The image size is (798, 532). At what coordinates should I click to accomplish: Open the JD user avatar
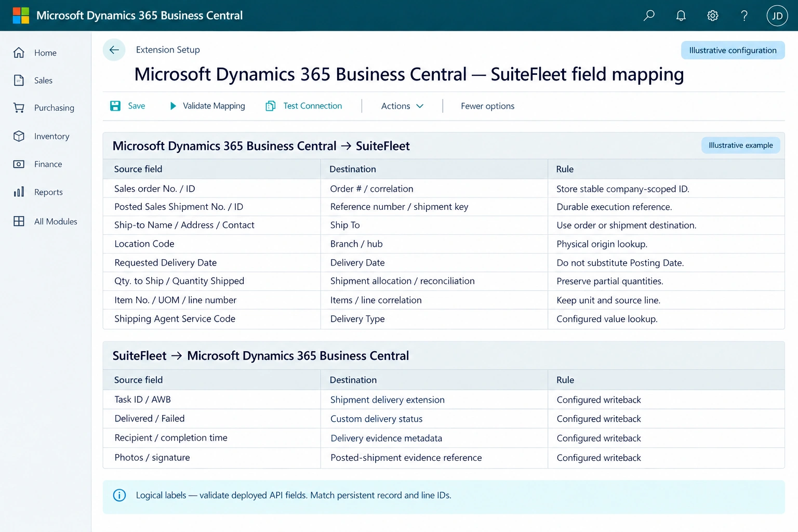pos(777,16)
